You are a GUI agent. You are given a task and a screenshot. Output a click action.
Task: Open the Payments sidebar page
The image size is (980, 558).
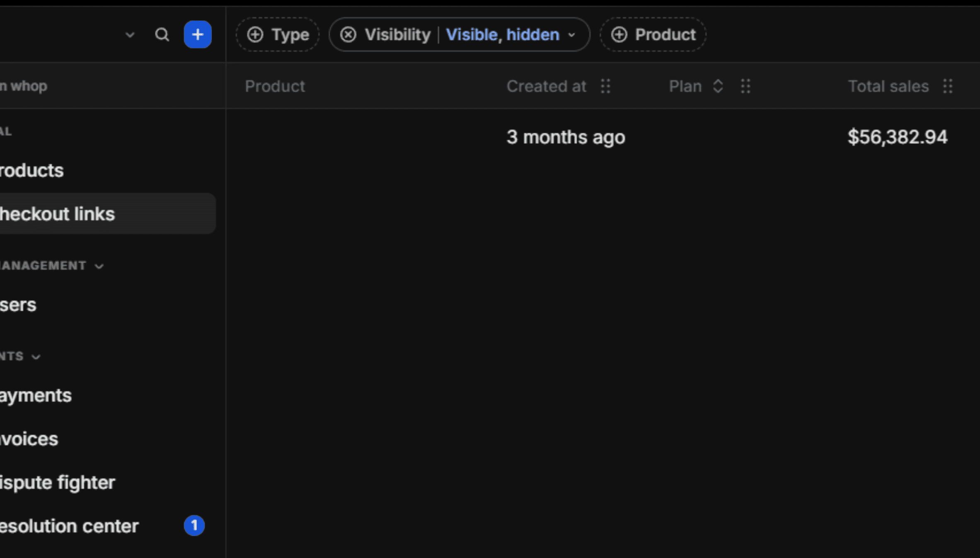coord(36,395)
